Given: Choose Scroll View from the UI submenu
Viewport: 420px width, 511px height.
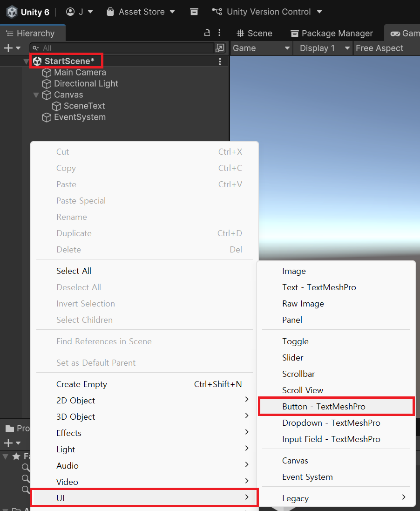Looking at the screenshot, I should coord(336,390).
